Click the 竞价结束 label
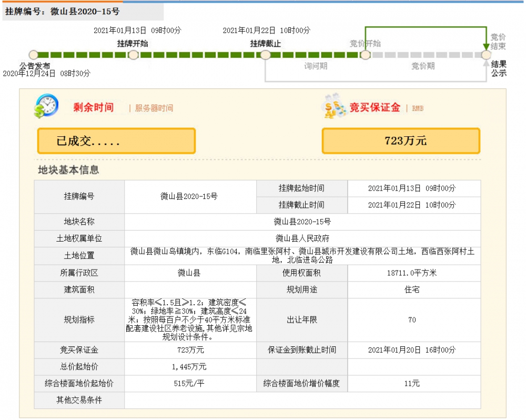 tap(498, 42)
